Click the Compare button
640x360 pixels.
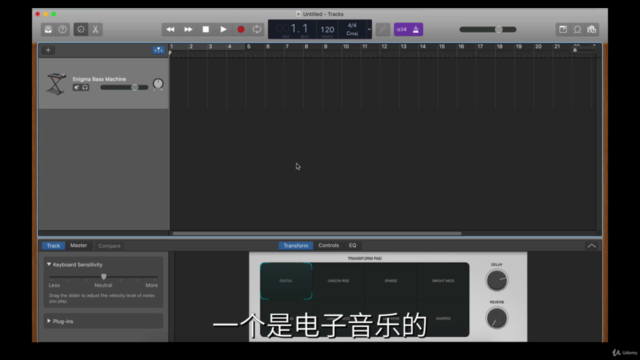[x=109, y=246]
